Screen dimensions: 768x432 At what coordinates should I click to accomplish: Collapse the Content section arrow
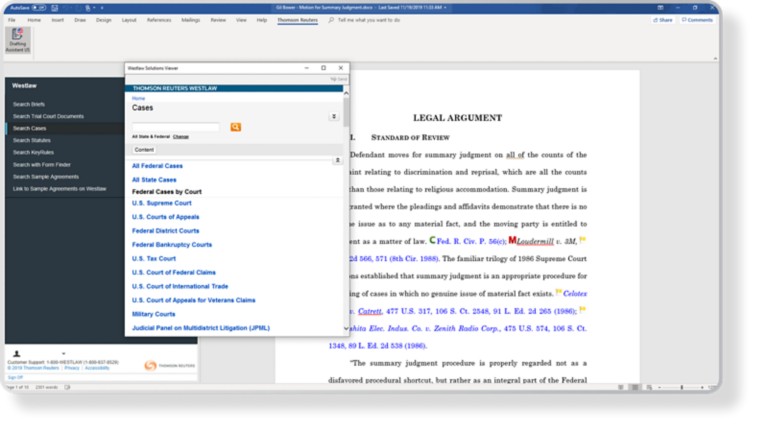(337, 160)
